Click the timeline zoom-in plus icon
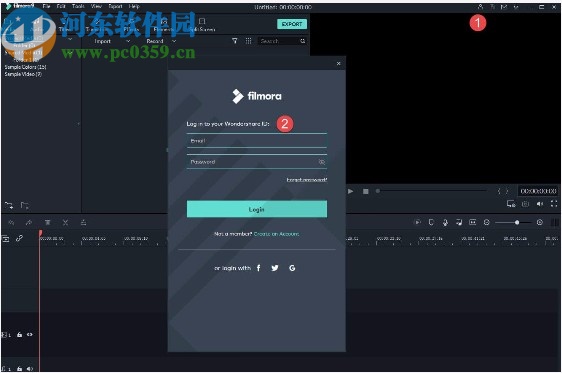The width and height of the screenshot is (562, 373). pyautogui.click(x=540, y=223)
